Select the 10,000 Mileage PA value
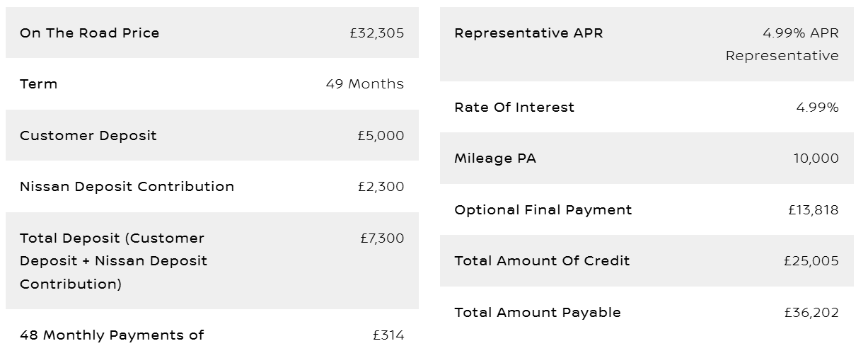The height and width of the screenshot is (358, 868). [816, 158]
